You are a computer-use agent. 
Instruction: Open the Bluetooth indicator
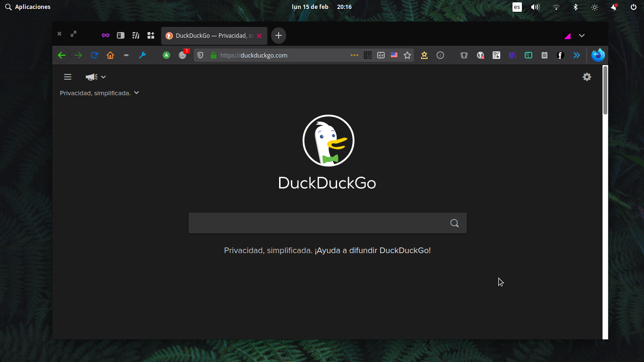576,7
